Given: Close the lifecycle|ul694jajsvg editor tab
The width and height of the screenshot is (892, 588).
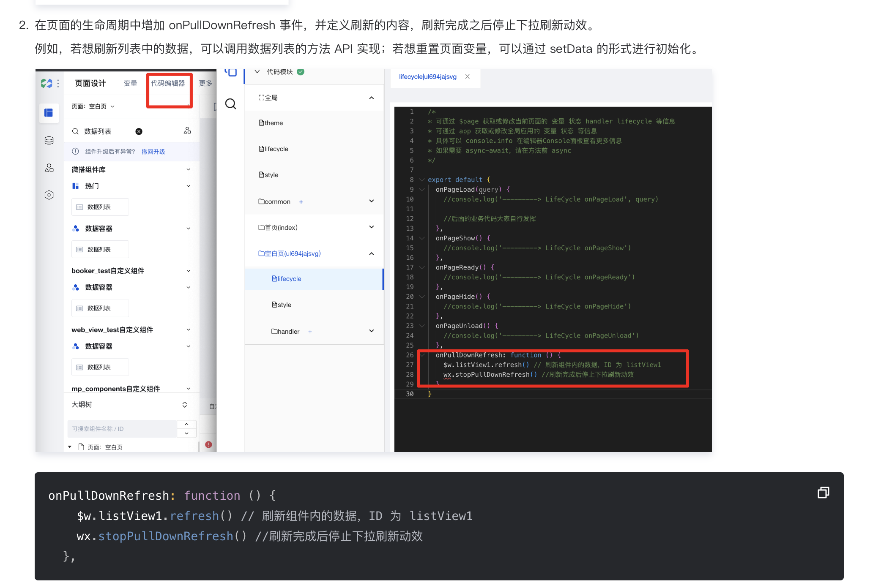Looking at the screenshot, I should point(467,76).
